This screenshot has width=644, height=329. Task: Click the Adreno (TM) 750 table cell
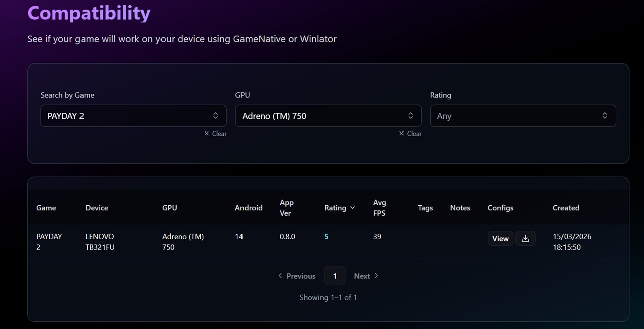[x=183, y=242]
